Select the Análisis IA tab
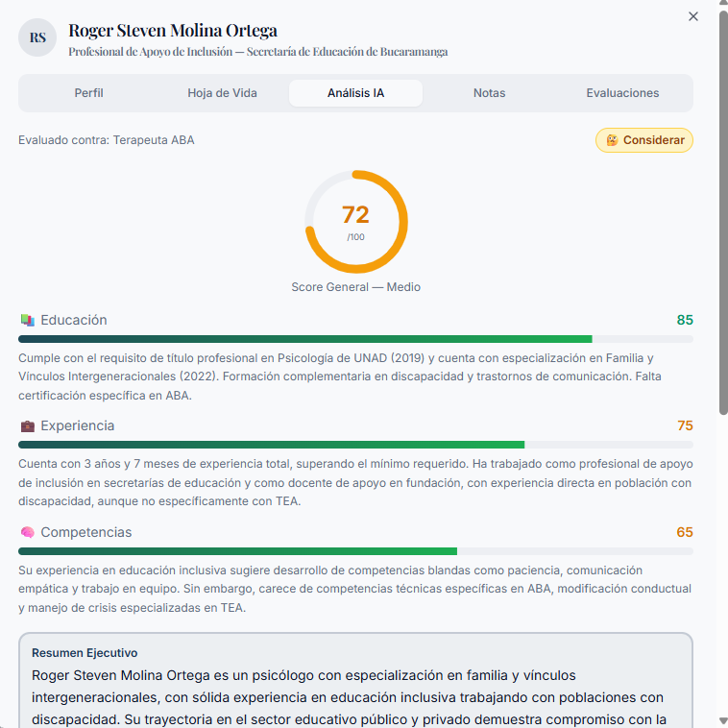Screen dimensions: 728x728 click(355, 93)
